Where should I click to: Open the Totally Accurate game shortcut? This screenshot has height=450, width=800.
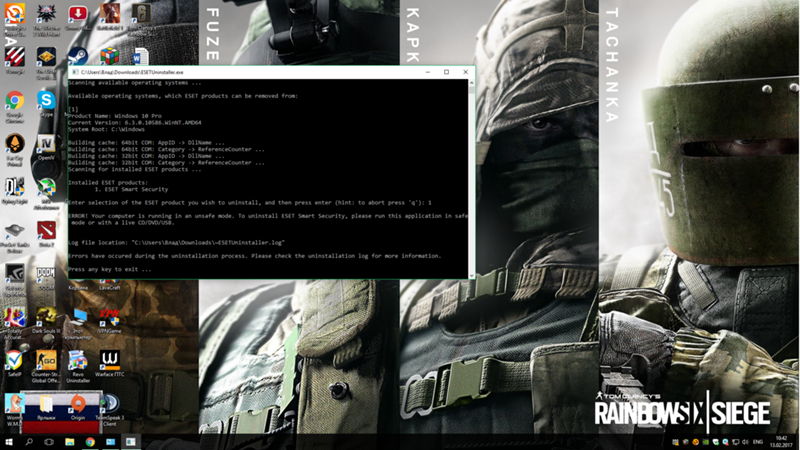(x=14, y=323)
